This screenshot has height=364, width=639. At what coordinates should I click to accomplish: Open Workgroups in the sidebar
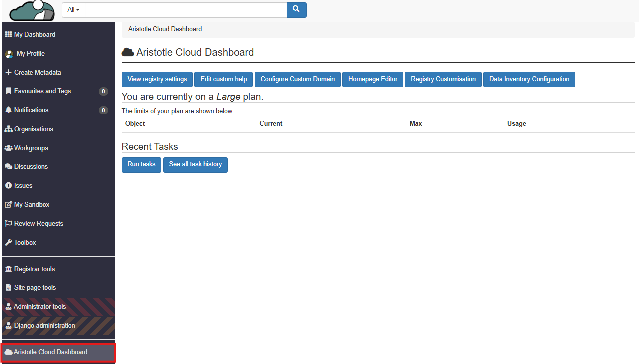click(x=31, y=148)
